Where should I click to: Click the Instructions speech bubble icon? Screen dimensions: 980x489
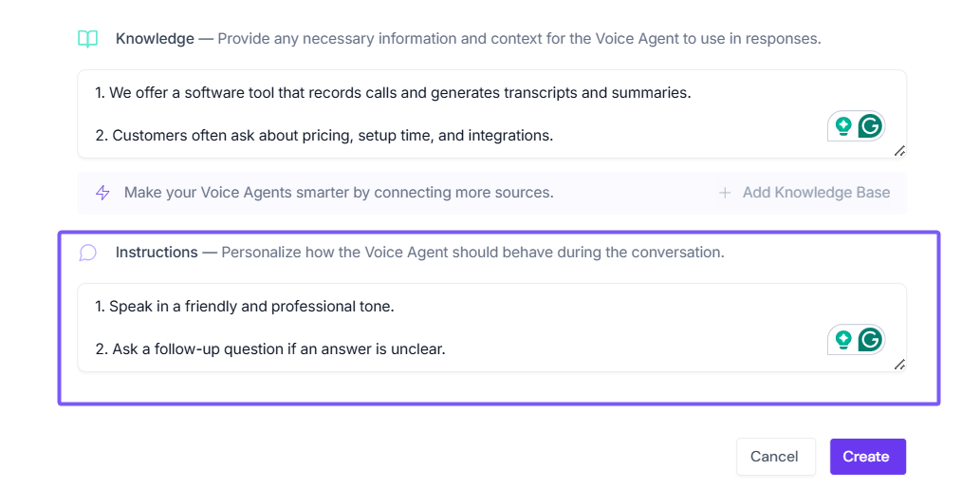click(87, 253)
